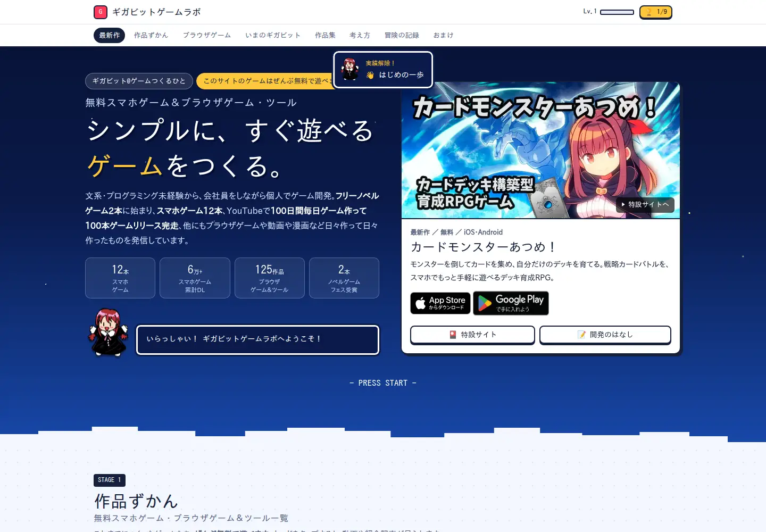Click the 特設サイトへ overlay on banner

pos(645,205)
